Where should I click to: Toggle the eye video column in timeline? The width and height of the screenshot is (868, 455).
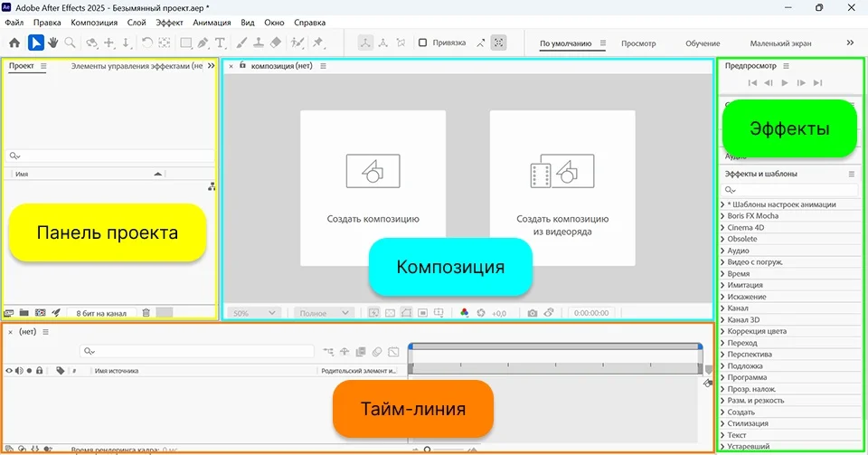tap(10, 370)
